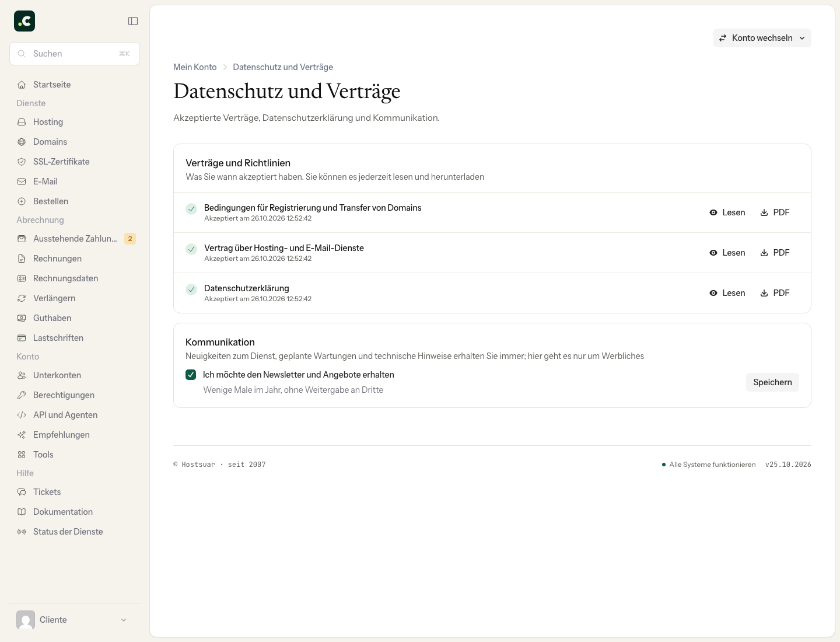Click the version text v25.10.2026
The height and width of the screenshot is (642, 840).
(788, 465)
